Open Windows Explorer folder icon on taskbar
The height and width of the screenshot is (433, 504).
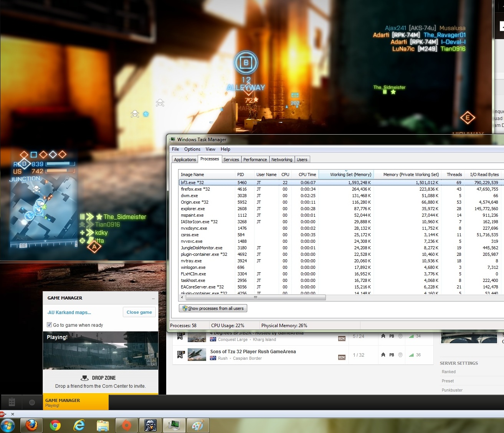pos(103,425)
